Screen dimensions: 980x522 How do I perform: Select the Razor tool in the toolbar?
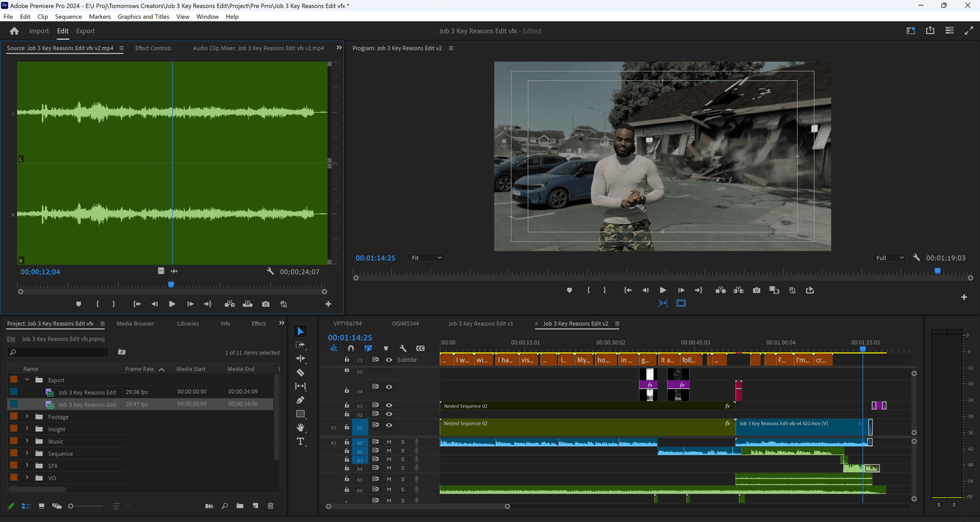pyautogui.click(x=301, y=372)
